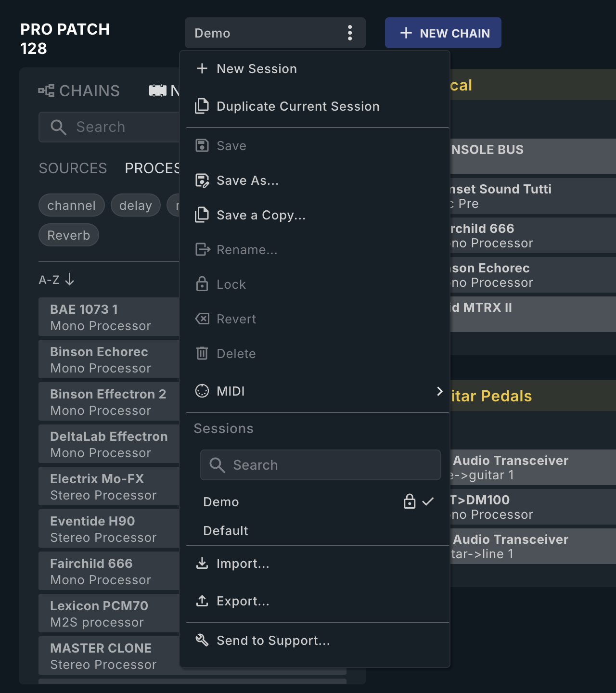This screenshot has height=693, width=616.
Task: Click the Audio Transceiver guitar 1 block
Action: pos(533,467)
